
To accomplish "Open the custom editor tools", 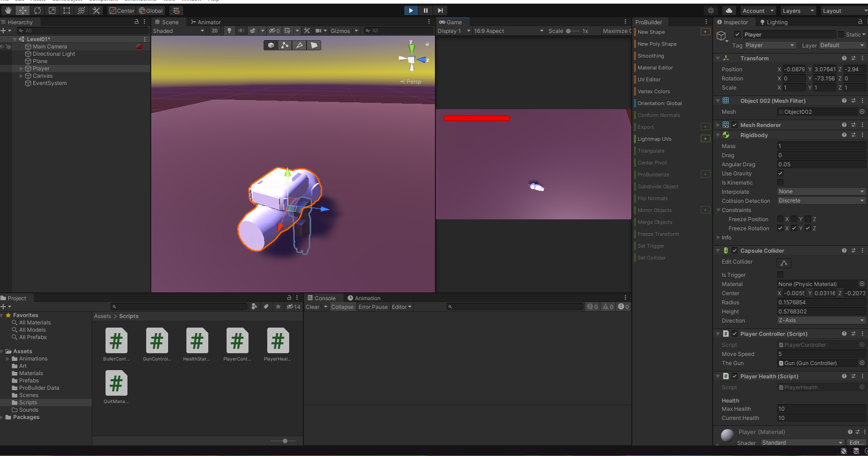I will (x=96, y=11).
